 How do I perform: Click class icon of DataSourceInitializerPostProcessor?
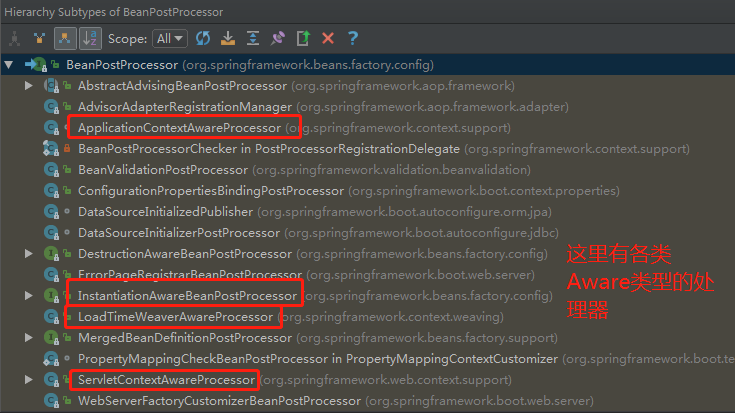point(51,233)
